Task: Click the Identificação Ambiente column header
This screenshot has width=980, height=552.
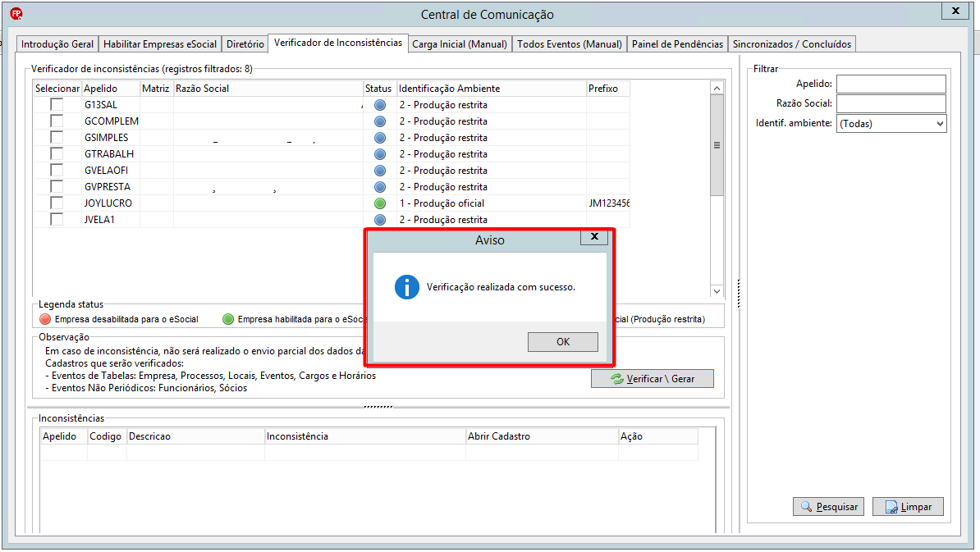Action: tap(492, 88)
